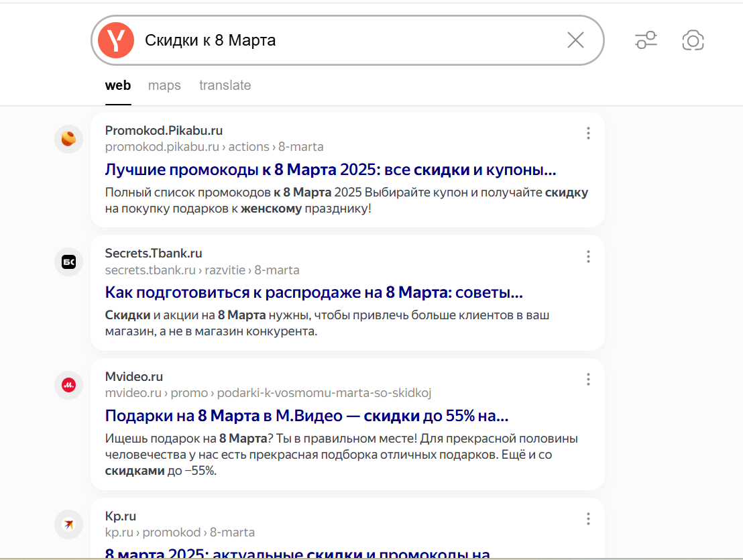This screenshot has width=743, height=560.
Task: Click Mvideo.ru favicon
Action: click(68, 385)
